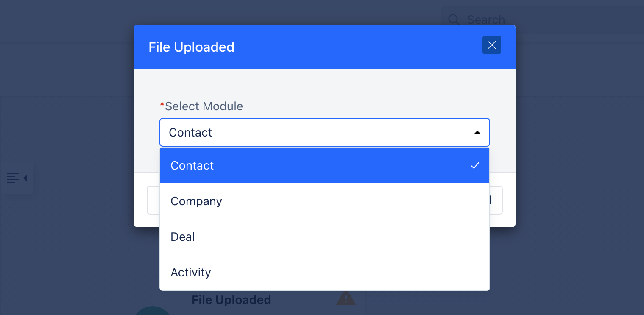Collapse the dropdown using the caret arrow
The image size is (644, 315).
[477, 133]
